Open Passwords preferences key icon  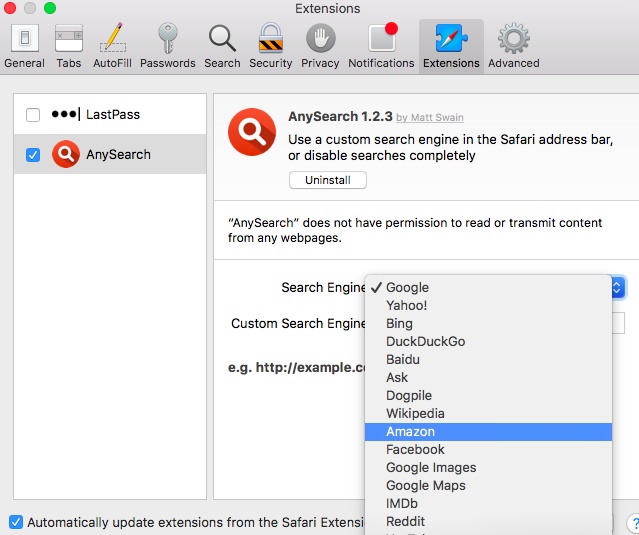(x=167, y=46)
